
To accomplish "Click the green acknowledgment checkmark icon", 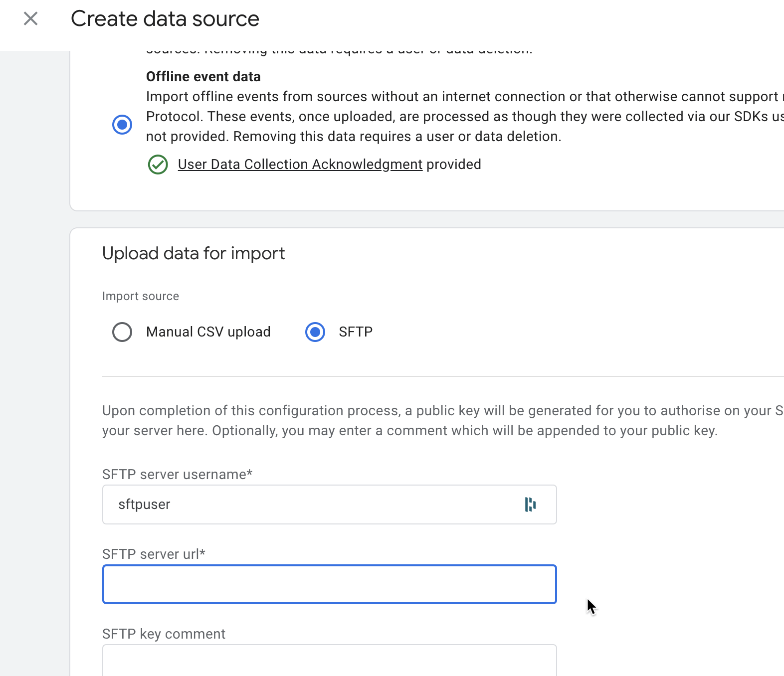I will click(x=158, y=165).
